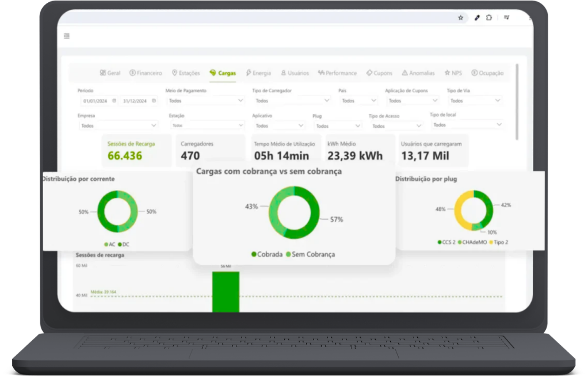Expand the Tipo de Carregador dropdown
588x377 pixels.
click(x=292, y=101)
